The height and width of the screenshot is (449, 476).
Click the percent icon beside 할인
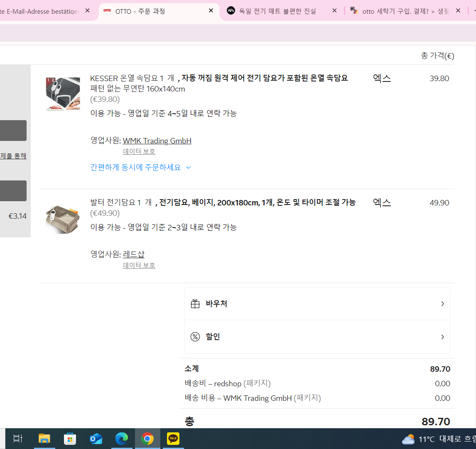195,337
